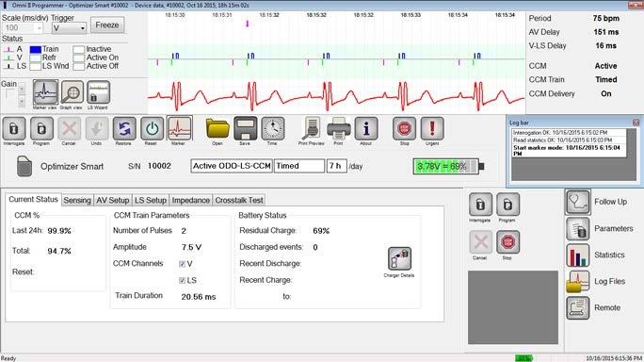Click the LS Wnd status swatch
This screenshot has height=362, width=644.
(36, 66)
